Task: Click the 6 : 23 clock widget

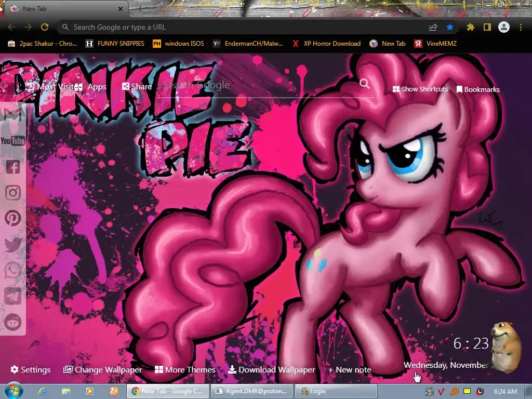Action: (x=471, y=343)
